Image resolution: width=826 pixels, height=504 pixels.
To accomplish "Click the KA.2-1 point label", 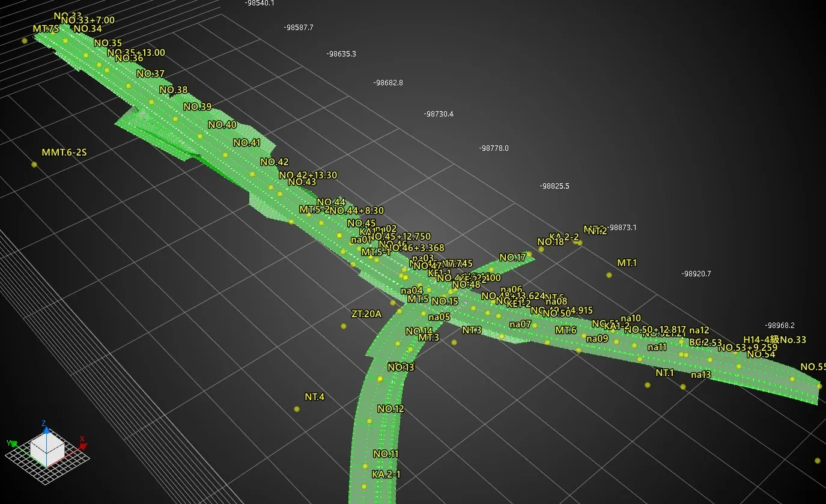I will tap(386, 475).
